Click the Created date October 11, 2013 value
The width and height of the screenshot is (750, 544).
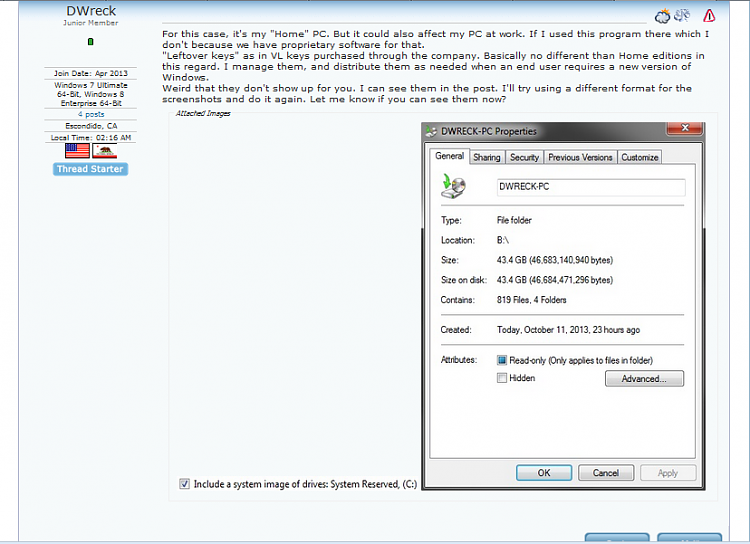pyautogui.click(x=568, y=330)
